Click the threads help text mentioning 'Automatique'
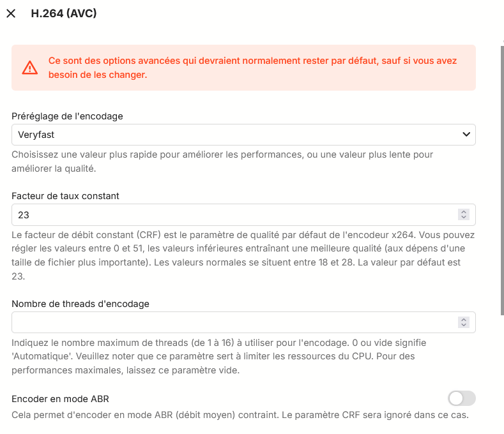This screenshot has height=434, width=504. pyautogui.click(x=243, y=355)
